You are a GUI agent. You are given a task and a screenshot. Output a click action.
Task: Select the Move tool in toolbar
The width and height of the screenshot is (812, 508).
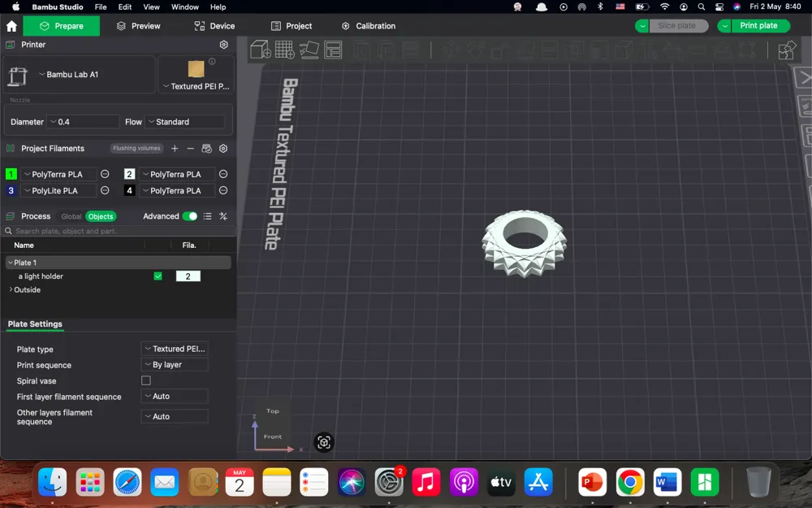point(451,50)
